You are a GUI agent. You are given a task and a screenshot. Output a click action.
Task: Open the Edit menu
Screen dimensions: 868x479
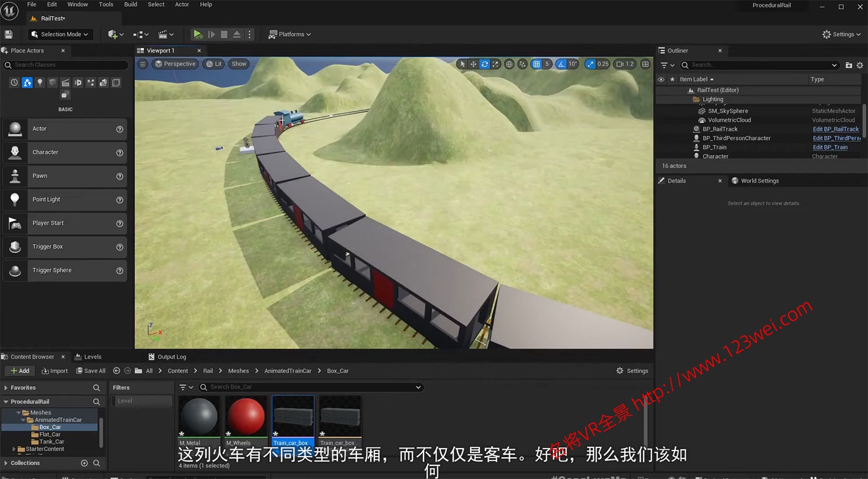[51, 4]
